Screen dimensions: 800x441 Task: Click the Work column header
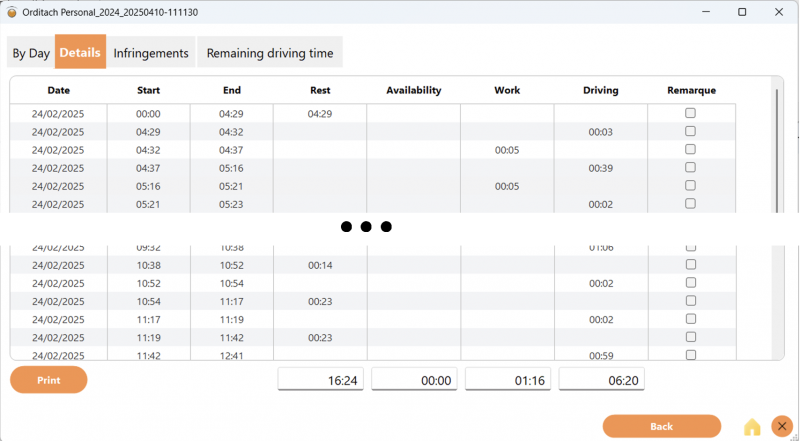pos(507,90)
